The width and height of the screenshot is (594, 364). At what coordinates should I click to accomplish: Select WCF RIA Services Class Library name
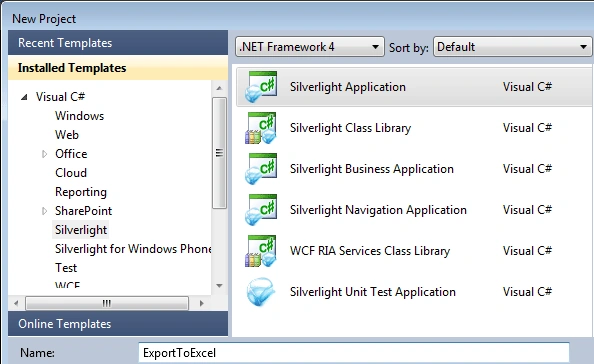point(370,251)
